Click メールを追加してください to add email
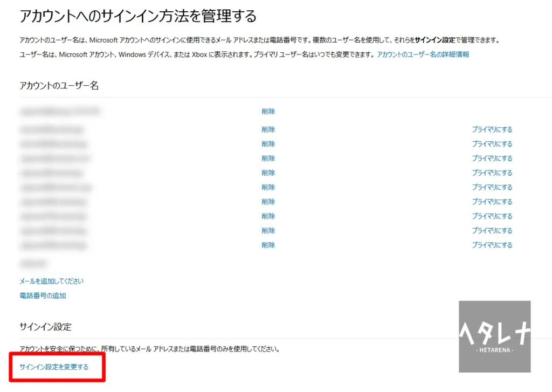The image size is (552, 392). click(x=51, y=281)
